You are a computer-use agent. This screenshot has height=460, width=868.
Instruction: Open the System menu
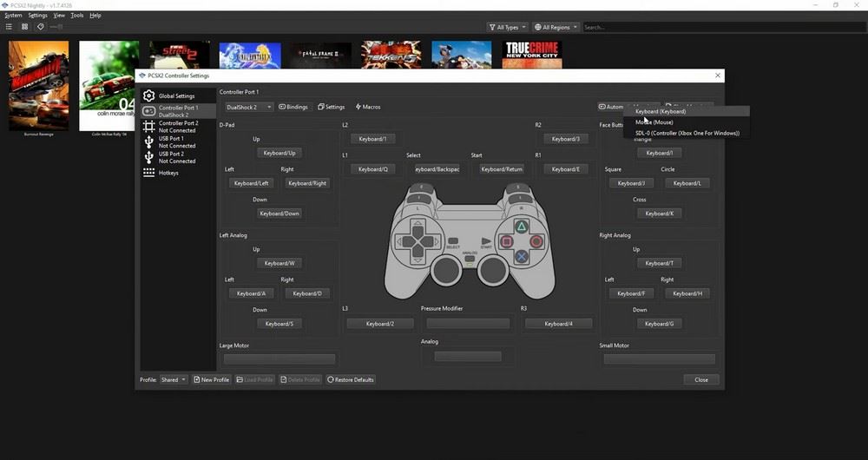tap(13, 16)
